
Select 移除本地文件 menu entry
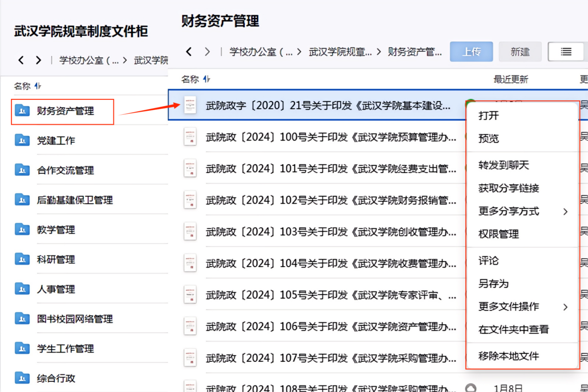(508, 357)
